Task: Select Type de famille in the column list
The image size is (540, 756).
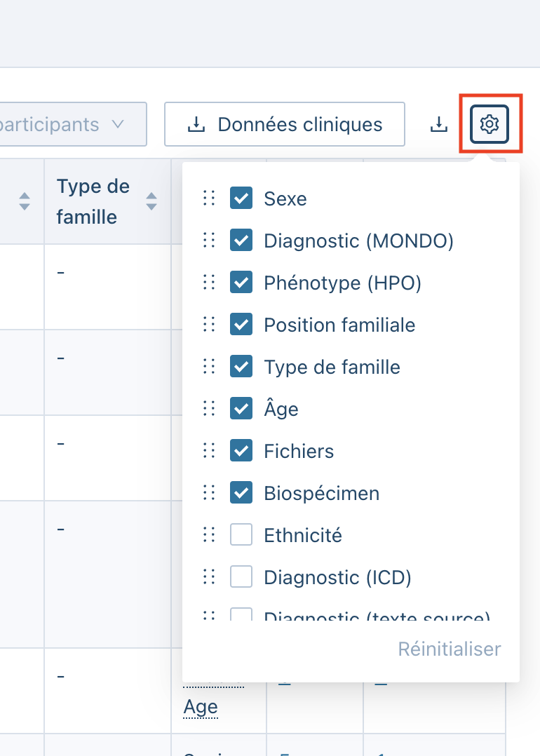Action: point(332,367)
